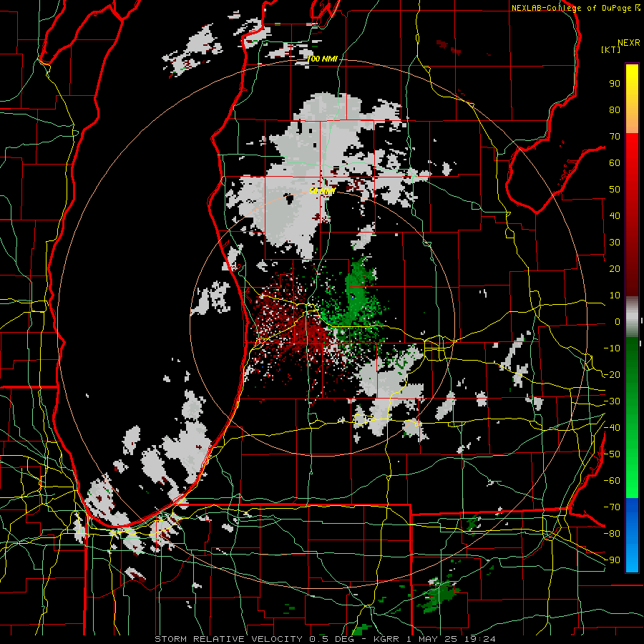Image resolution: width=644 pixels, height=644 pixels.
Task: Click the [KT] units label
Action: (x=611, y=49)
